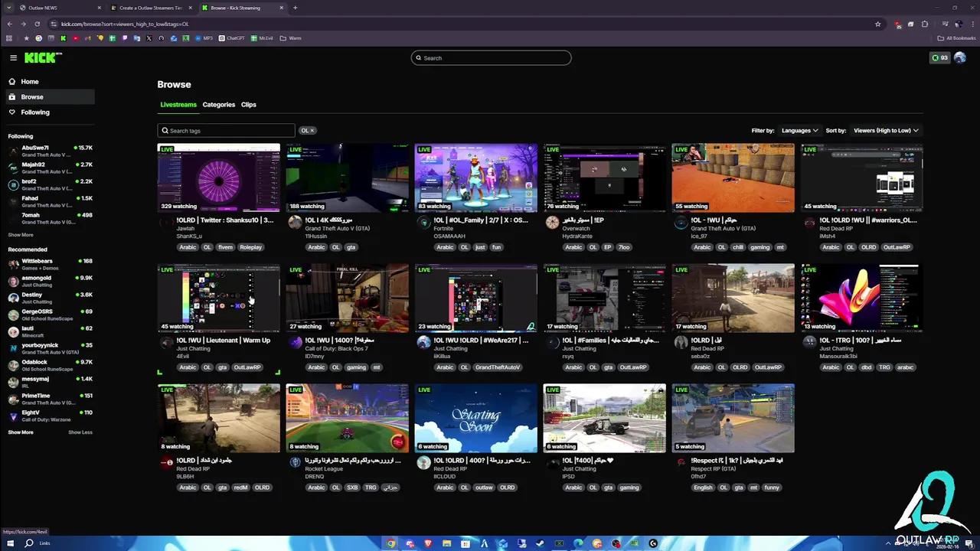This screenshot has height=551, width=980.
Task: Open the Mr.Evil bookmark
Action: pyautogui.click(x=262, y=38)
